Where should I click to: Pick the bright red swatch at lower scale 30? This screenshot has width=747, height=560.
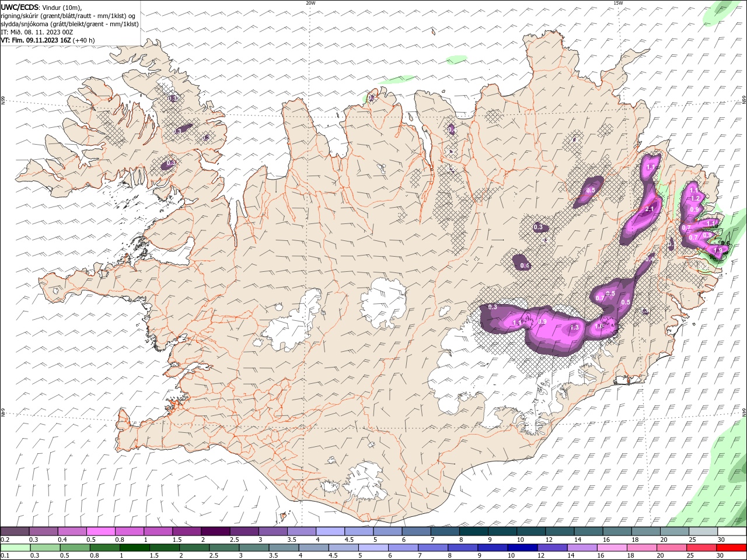click(x=731, y=548)
